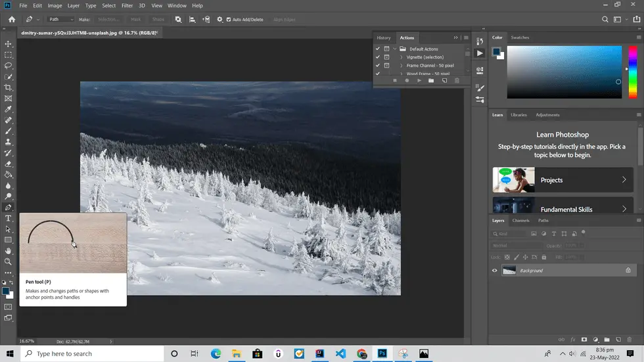
Task: Toggle Auto Add/Delete checkbox
Action: point(229,20)
